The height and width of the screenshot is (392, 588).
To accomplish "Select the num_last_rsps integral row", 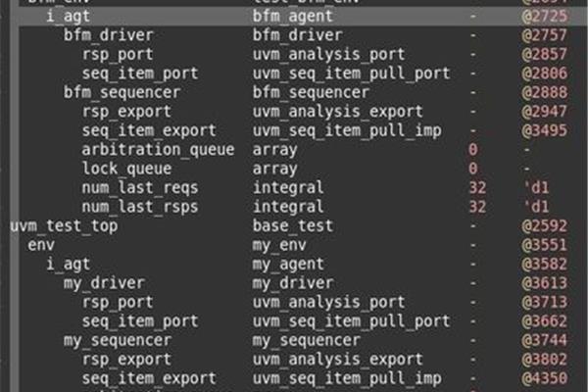I will [x=303, y=207].
